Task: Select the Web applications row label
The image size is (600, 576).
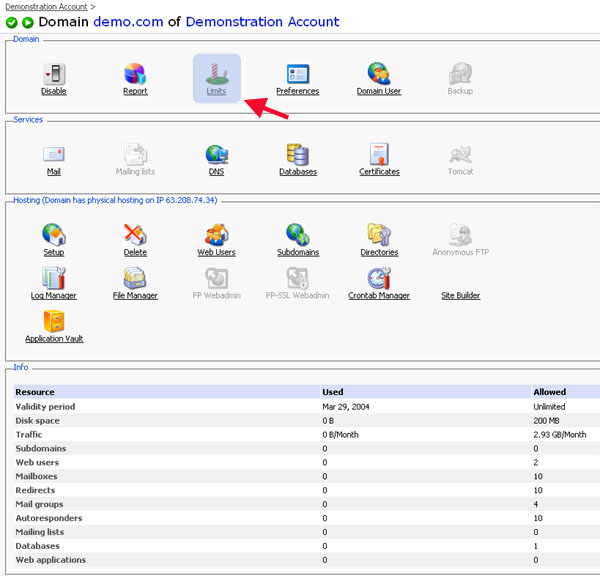Action: pyautogui.click(x=51, y=560)
